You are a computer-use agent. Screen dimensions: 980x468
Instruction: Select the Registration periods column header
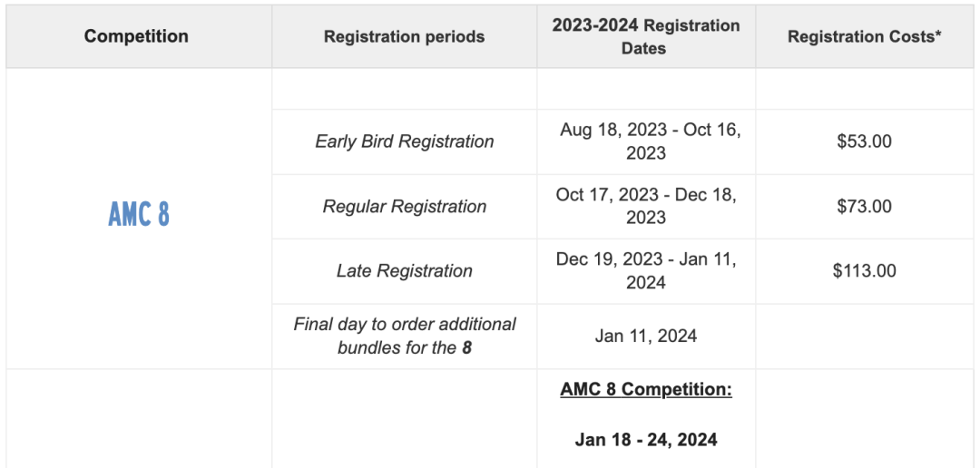(404, 36)
